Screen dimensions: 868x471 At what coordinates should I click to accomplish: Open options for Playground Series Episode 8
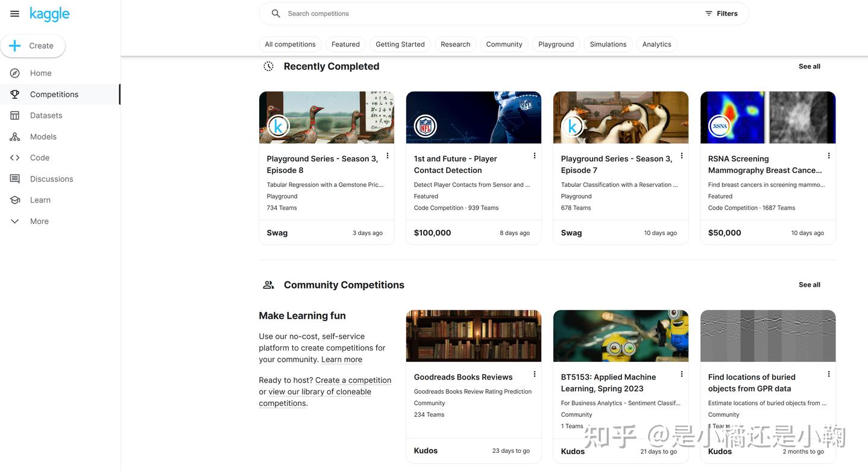click(x=388, y=155)
